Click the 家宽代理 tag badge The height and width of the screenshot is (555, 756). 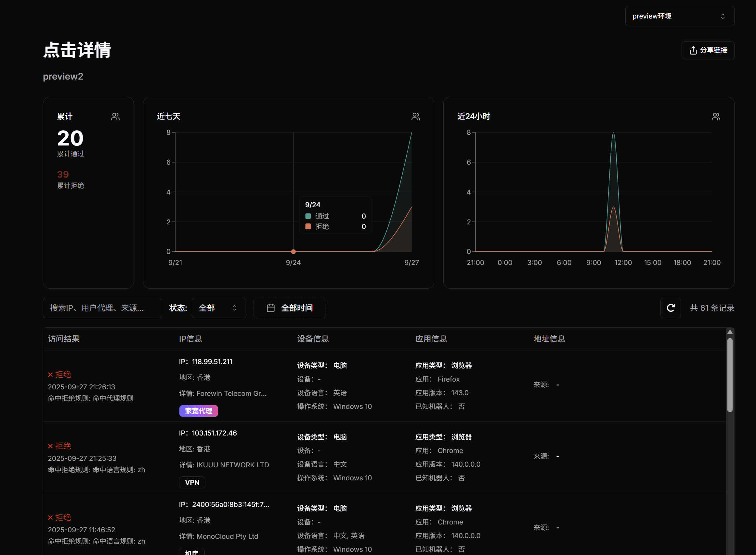pyautogui.click(x=198, y=411)
